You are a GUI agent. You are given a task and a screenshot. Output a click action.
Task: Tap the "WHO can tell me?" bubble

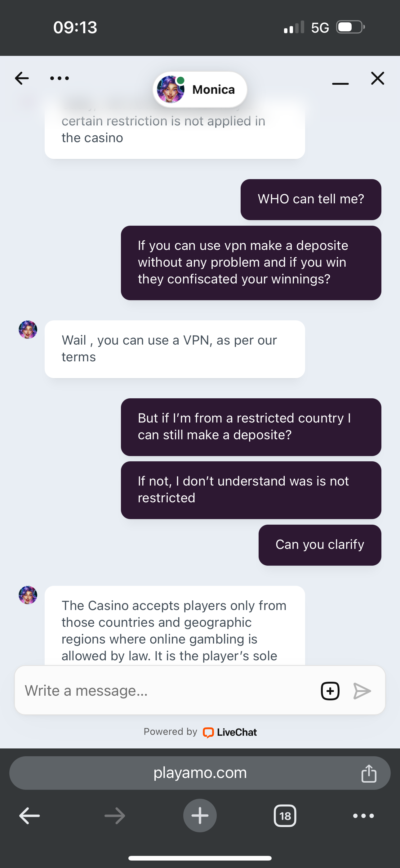pos(311,200)
